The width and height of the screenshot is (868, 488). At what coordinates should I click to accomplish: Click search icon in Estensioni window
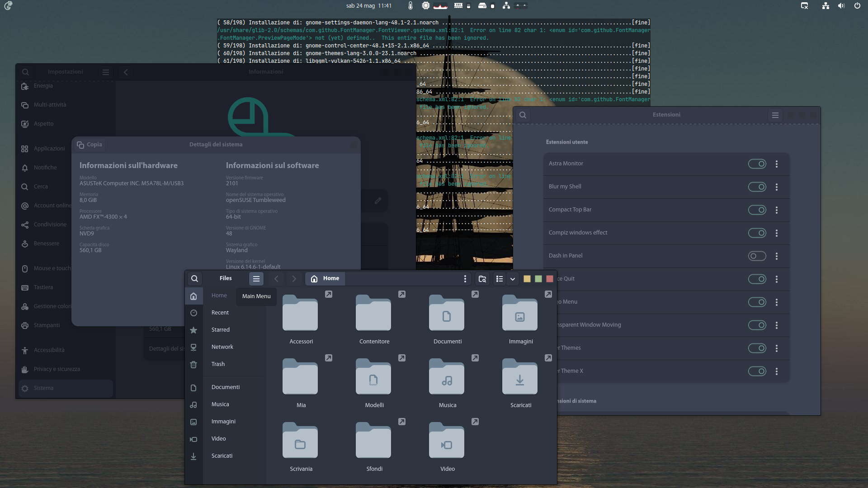[523, 115]
